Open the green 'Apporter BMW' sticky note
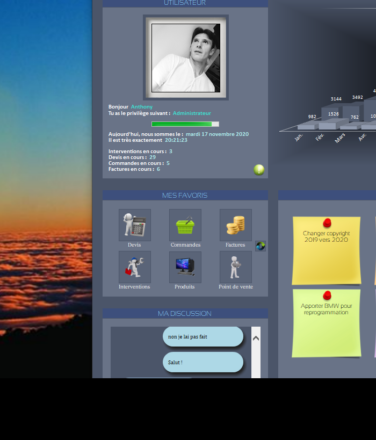This screenshot has width=376, height=440. (326, 323)
